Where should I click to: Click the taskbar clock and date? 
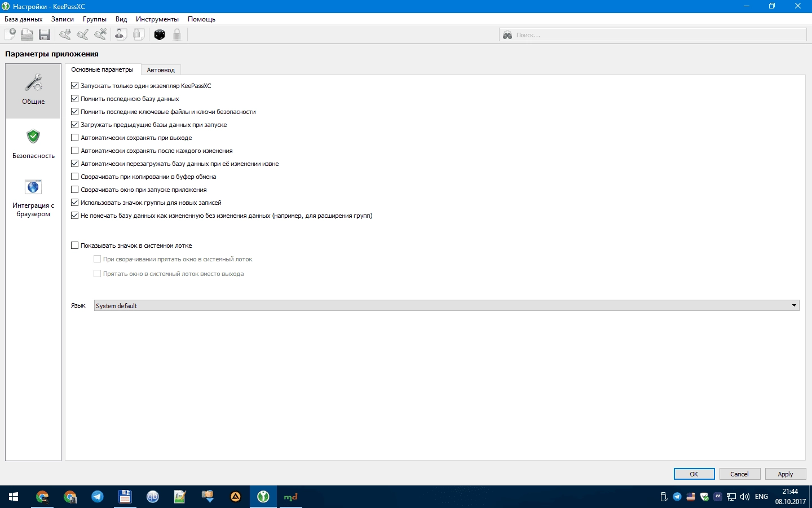[791, 497]
